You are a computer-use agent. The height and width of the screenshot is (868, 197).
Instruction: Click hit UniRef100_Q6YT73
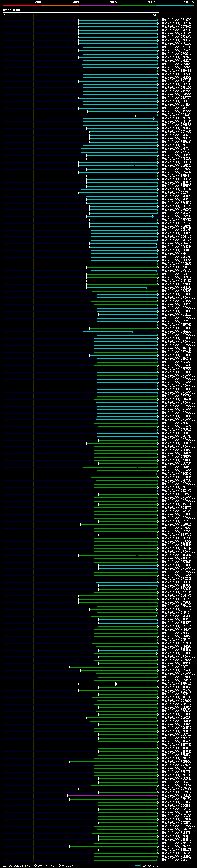(x=176, y=152)
